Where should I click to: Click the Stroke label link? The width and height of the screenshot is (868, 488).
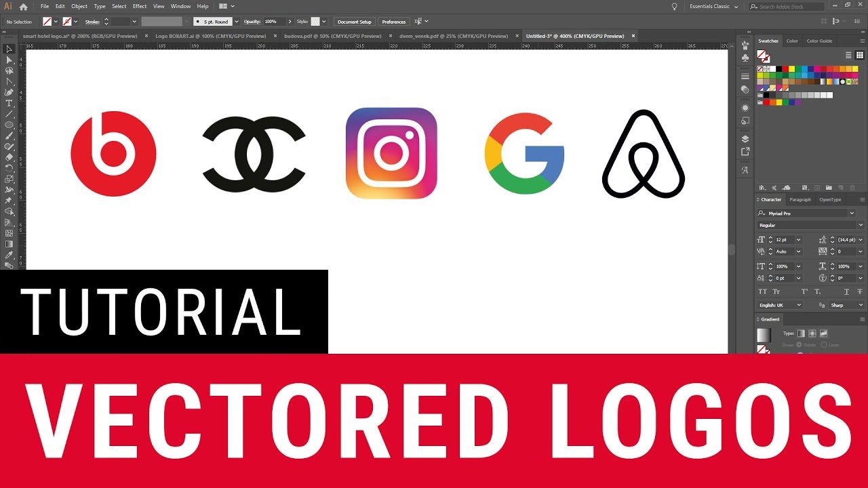tap(92, 22)
